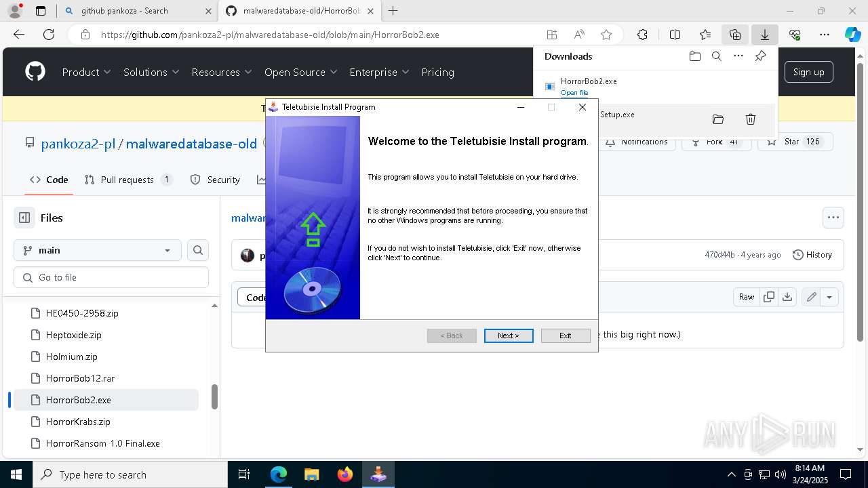The height and width of the screenshot is (488, 868).
Task: Open edit options dropdown arrow
Action: click(x=829, y=297)
